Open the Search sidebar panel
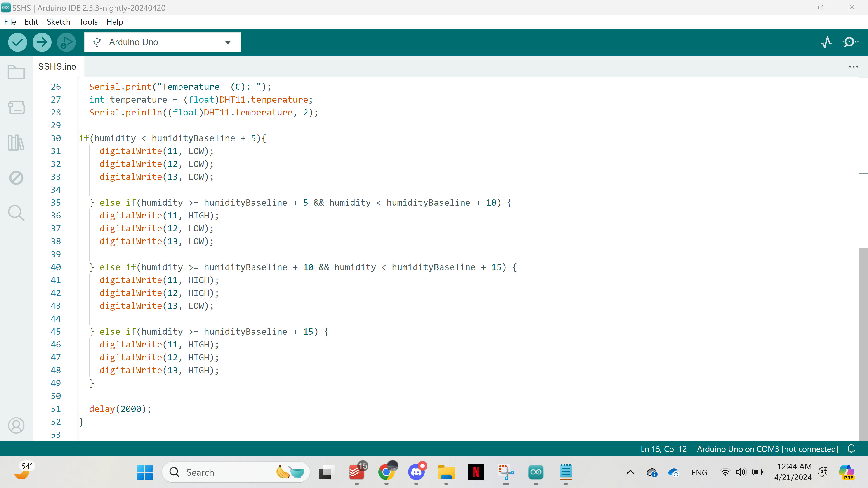Screen dimensions: 868x488 [16, 213]
